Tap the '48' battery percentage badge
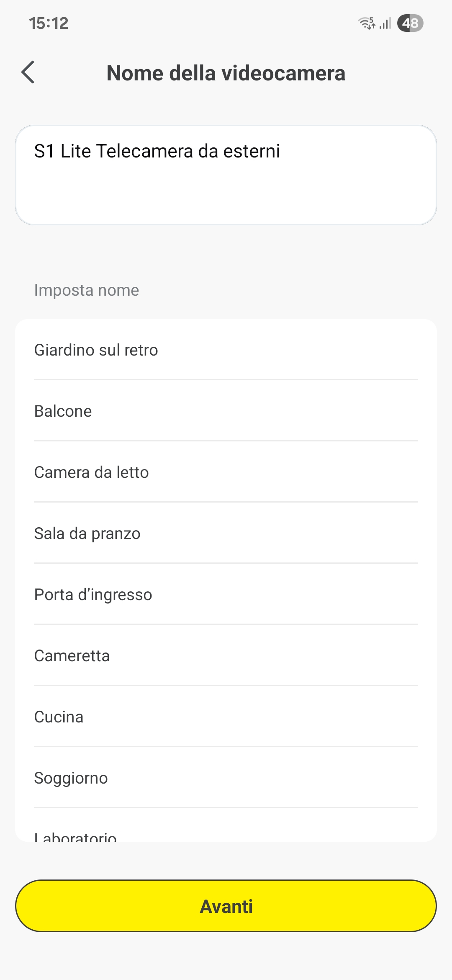 click(x=410, y=23)
